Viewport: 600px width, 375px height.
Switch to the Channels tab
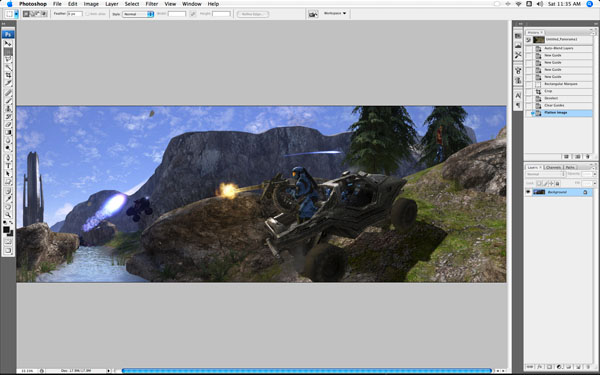click(553, 168)
